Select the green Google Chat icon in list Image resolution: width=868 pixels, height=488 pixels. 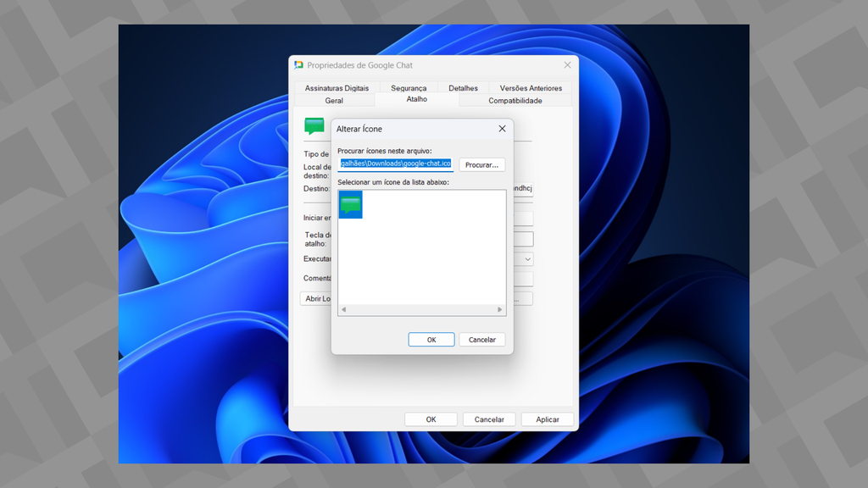350,205
